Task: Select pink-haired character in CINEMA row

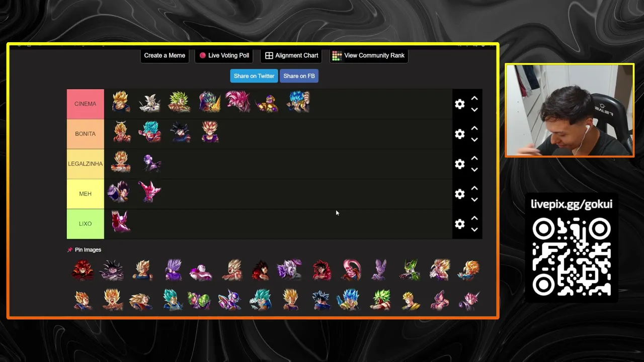Action: click(238, 102)
